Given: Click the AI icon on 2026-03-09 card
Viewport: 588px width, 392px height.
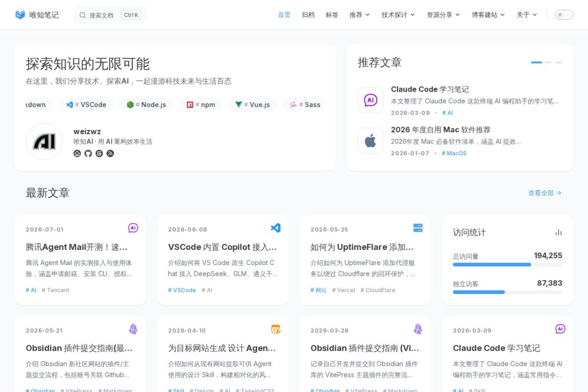Looking at the screenshot, I should (x=560, y=329).
